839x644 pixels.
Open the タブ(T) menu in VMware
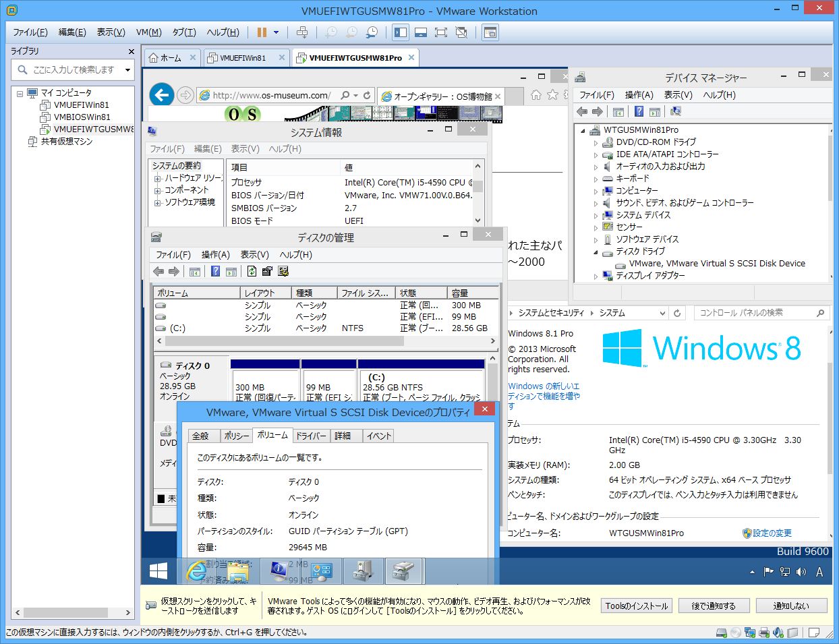point(184,32)
